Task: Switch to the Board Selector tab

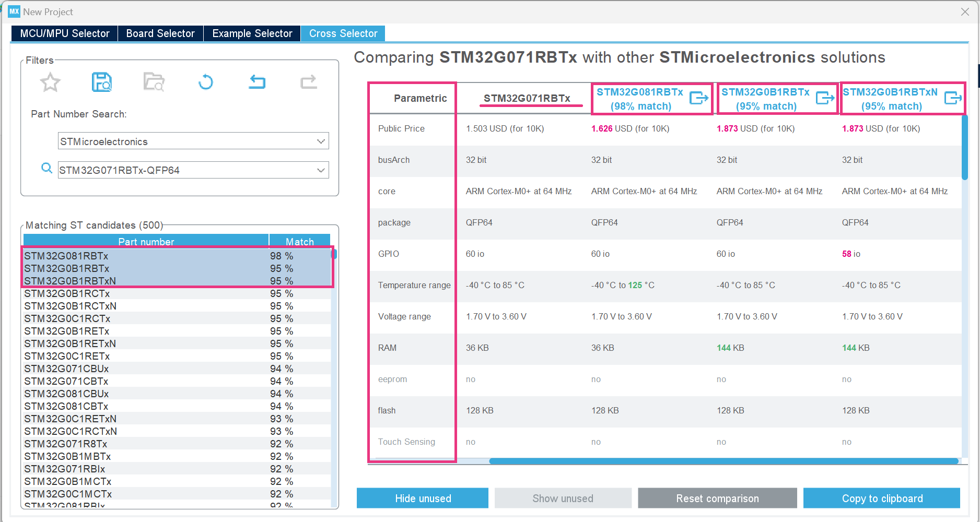Action: point(160,33)
